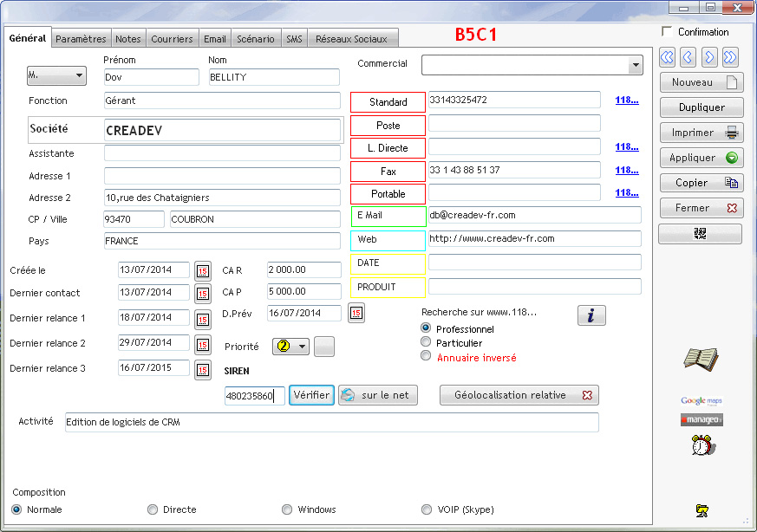This screenshot has height=532, width=757.
Task: Enable the Confirmation checkbox
Action: 667,32
